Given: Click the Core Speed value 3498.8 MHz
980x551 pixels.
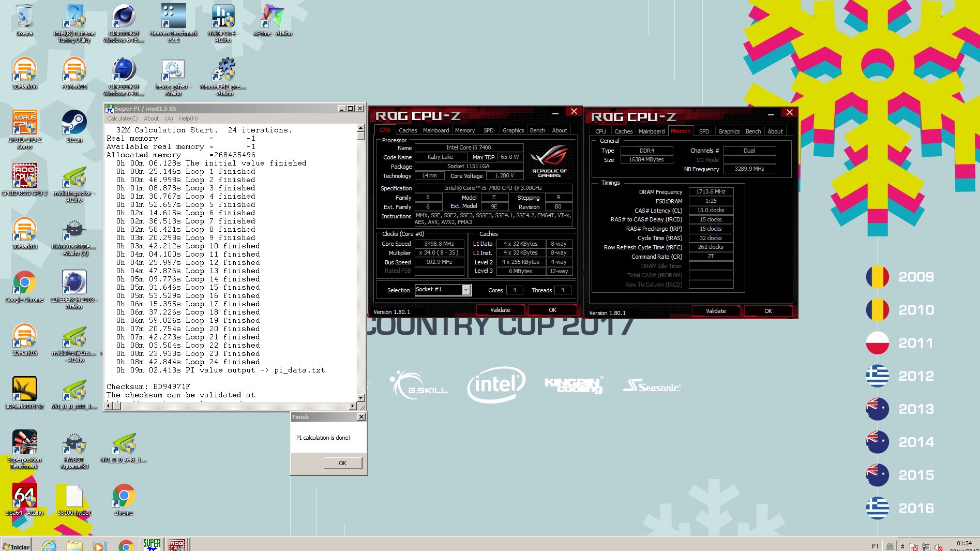Looking at the screenshot, I should pos(439,244).
